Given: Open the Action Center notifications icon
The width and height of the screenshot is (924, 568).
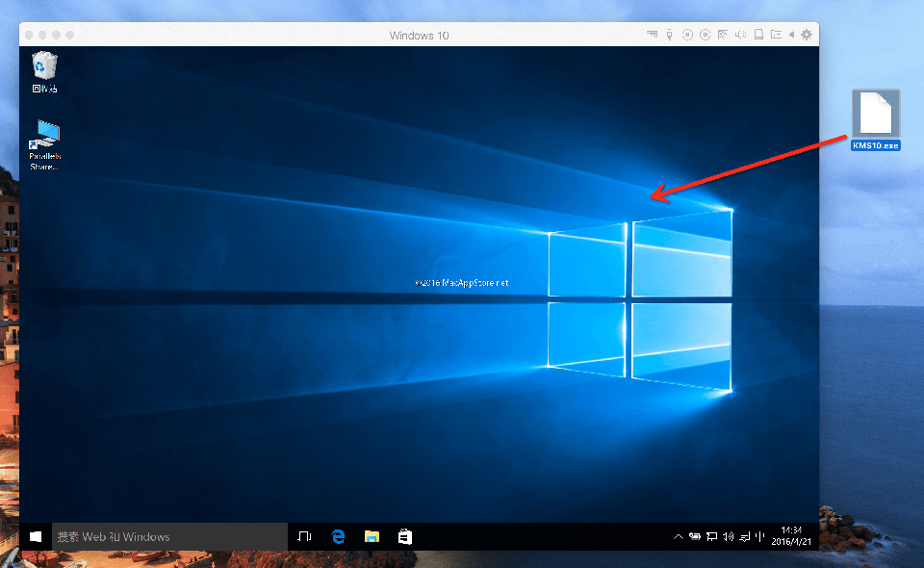Looking at the screenshot, I should [744, 536].
